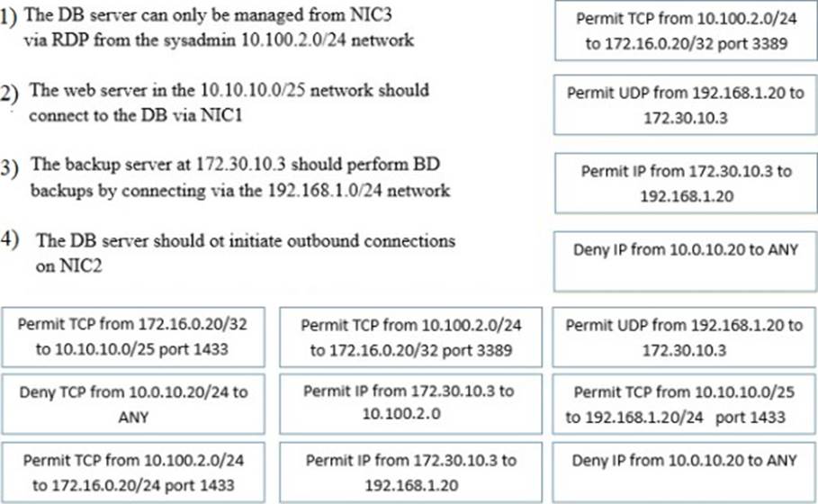The height and width of the screenshot is (504, 818).
Task: Choose option Permit IP 172.30.10.3 to 10.100.2.0
Action: click(410, 404)
